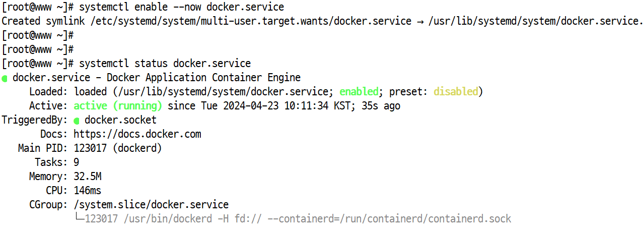644x230 pixels.
Task: Click the "systemctl enable --now docker.service" command
Action: coord(181,7)
